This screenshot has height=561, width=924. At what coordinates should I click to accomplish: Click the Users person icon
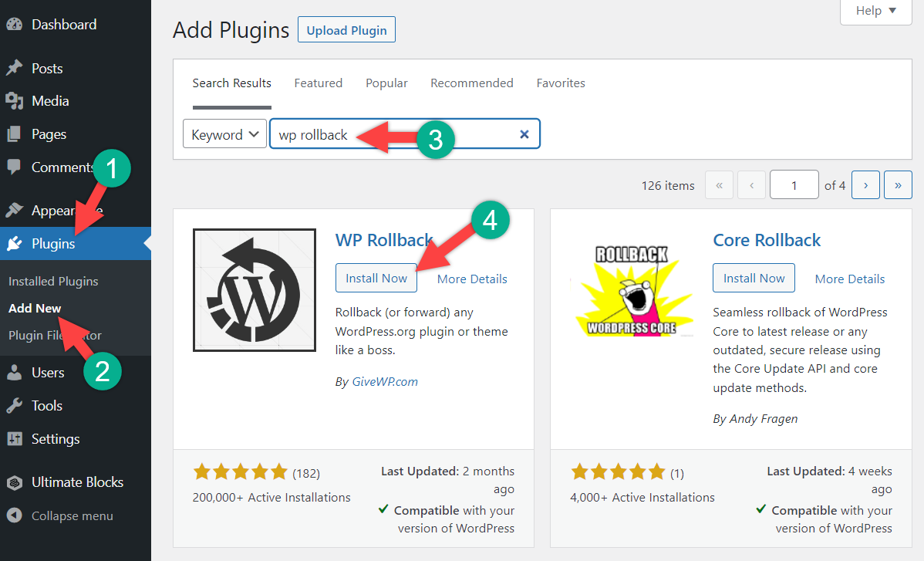coord(14,373)
